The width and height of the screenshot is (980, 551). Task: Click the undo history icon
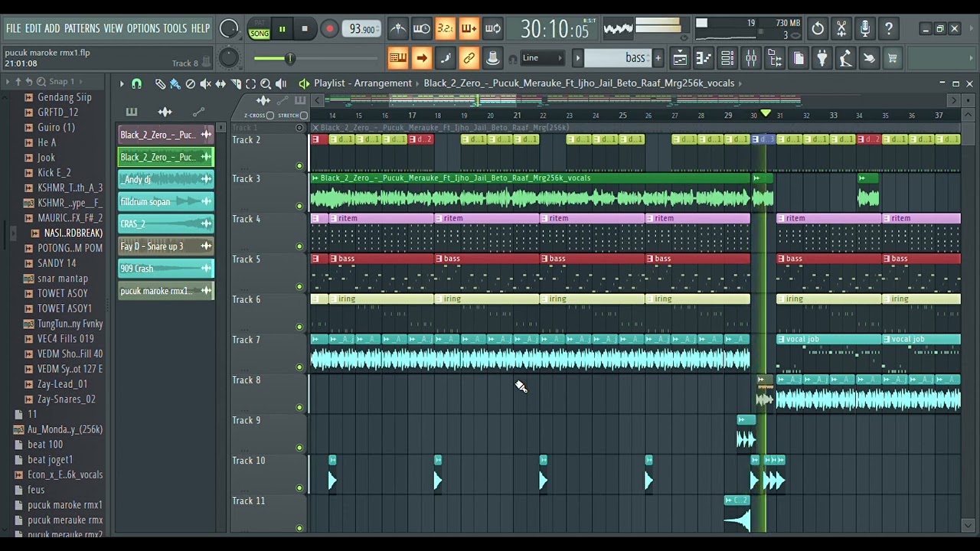[818, 29]
